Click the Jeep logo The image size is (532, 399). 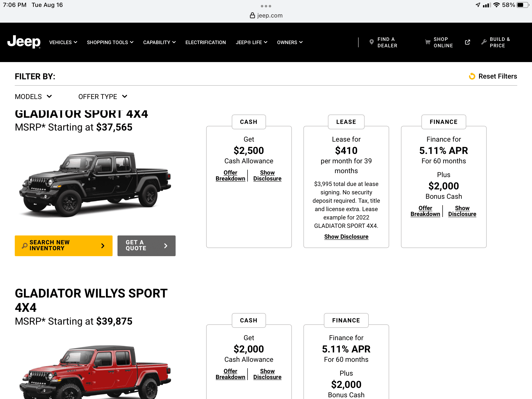(x=24, y=42)
